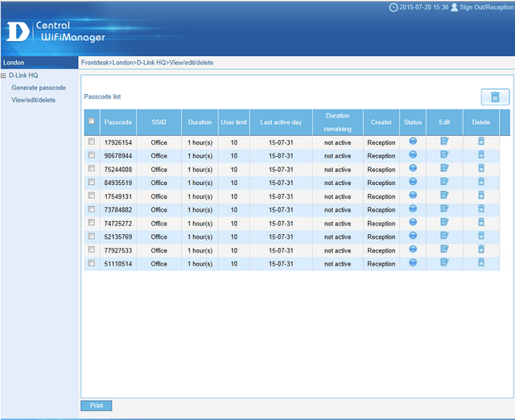The width and height of the screenshot is (515, 420).
Task: Select the checkbox for passcode 52135769
Action: (91, 237)
